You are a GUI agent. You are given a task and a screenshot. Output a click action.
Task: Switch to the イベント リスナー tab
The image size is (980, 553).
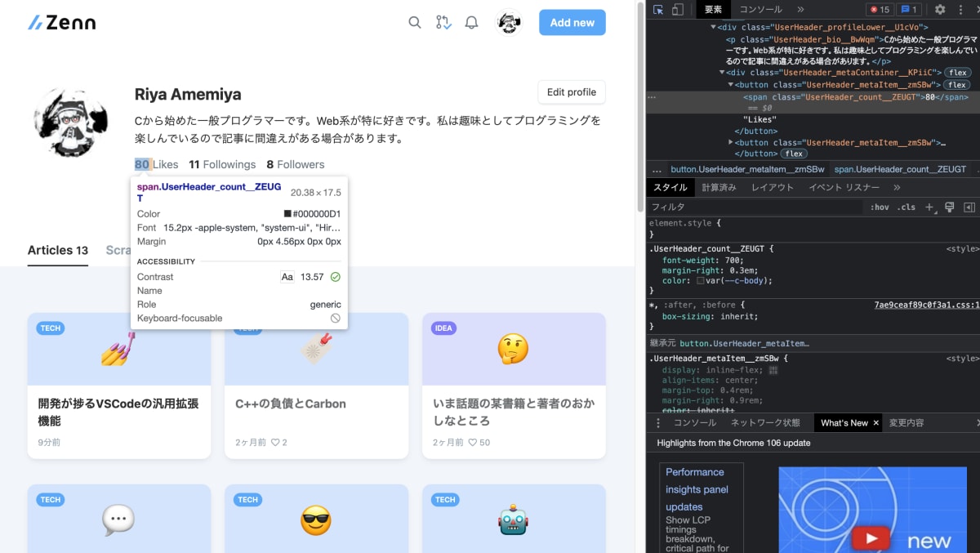pyautogui.click(x=844, y=187)
